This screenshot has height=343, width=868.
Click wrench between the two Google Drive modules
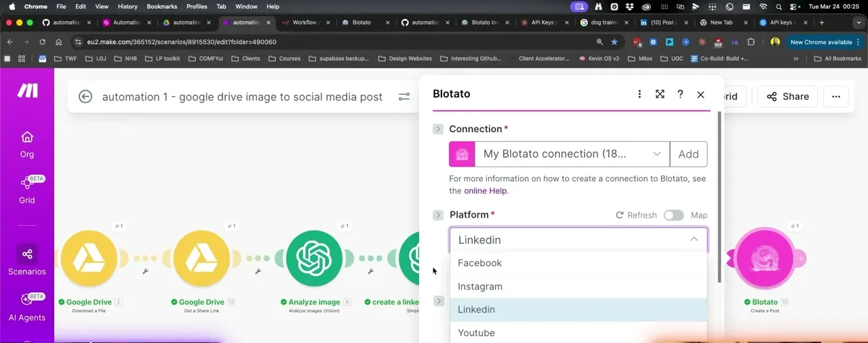pyautogui.click(x=145, y=272)
